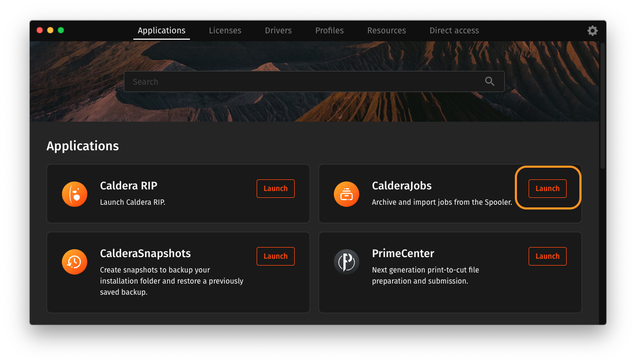Click the green full-screen window button
Viewport: 636px width, 364px height.
pos(61,30)
